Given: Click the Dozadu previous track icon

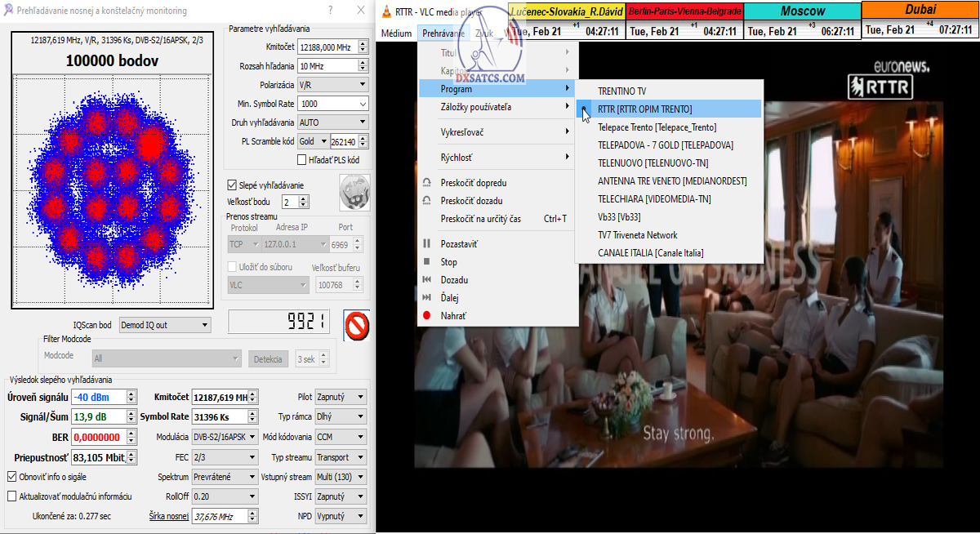Looking at the screenshot, I should pyautogui.click(x=426, y=280).
